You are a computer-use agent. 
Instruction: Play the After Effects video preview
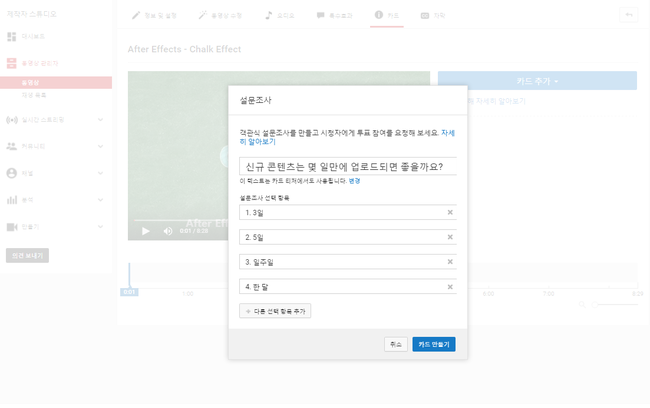pos(146,231)
